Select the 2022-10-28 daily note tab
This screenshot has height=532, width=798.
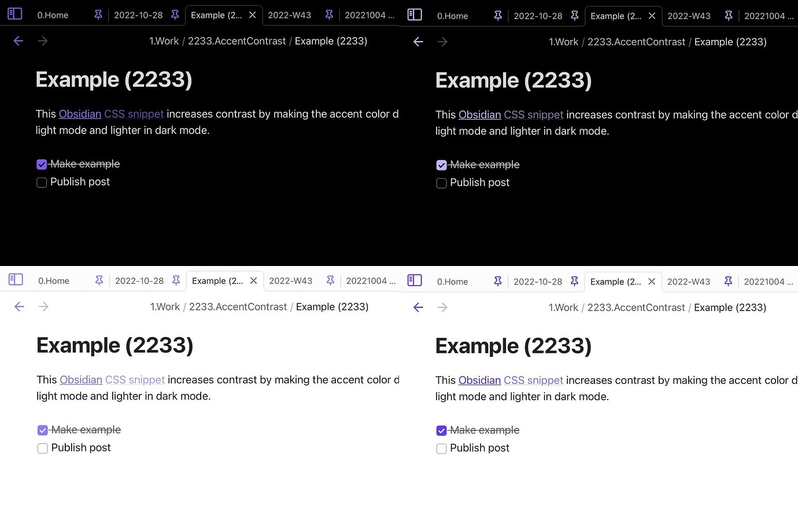(138, 14)
